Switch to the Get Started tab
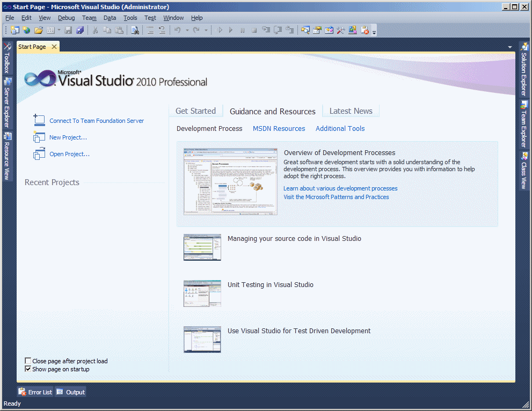532x411 pixels. (x=196, y=111)
